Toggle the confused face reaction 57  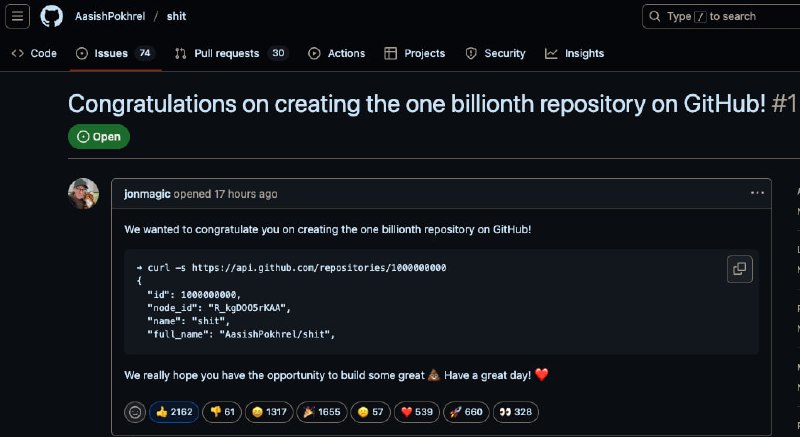click(x=370, y=412)
